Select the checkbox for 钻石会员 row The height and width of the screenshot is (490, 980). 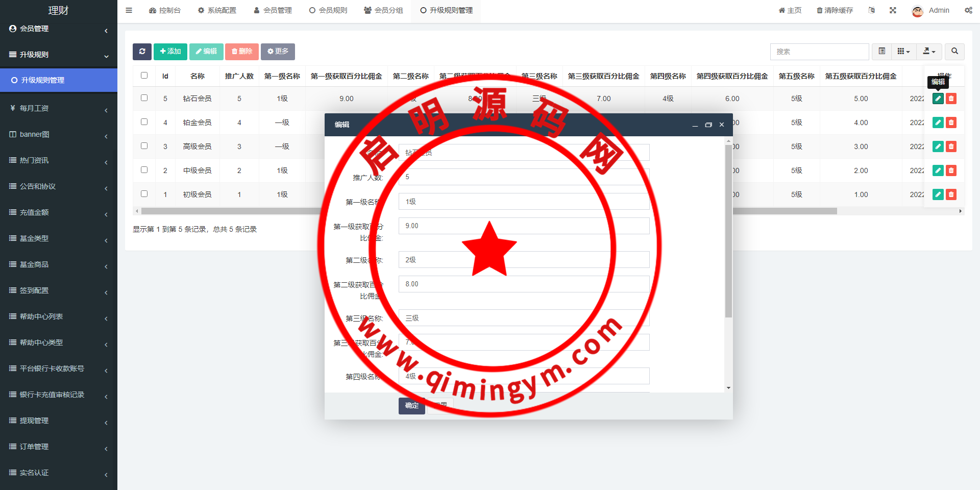point(144,98)
